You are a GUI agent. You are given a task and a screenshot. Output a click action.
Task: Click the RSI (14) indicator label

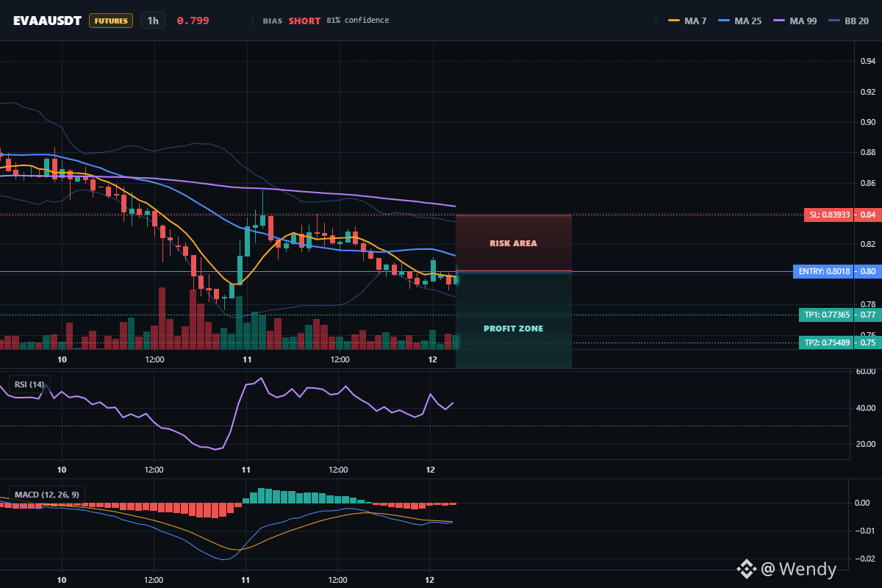29,384
